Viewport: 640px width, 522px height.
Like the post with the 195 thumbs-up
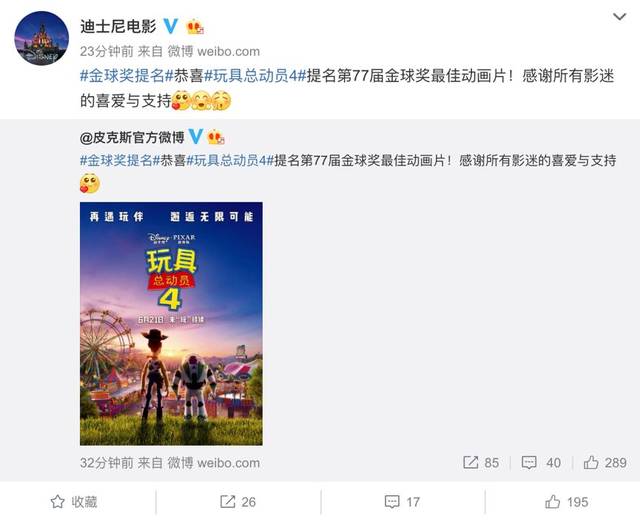pyautogui.click(x=566, y=502)
